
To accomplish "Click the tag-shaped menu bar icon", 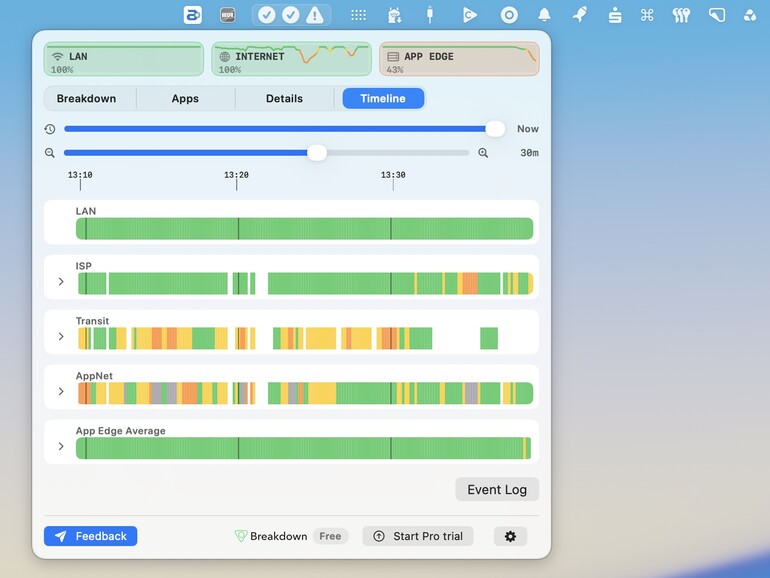I will click(717, 15).
